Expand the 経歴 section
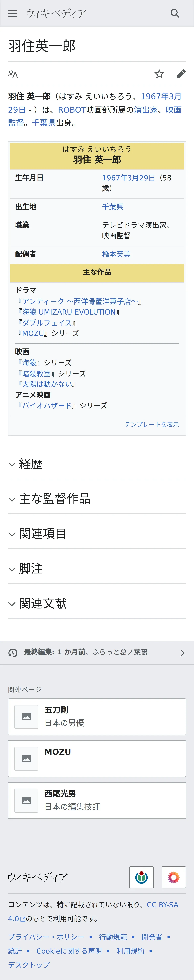Screen dimensions: 194x980 coord(97,464)
